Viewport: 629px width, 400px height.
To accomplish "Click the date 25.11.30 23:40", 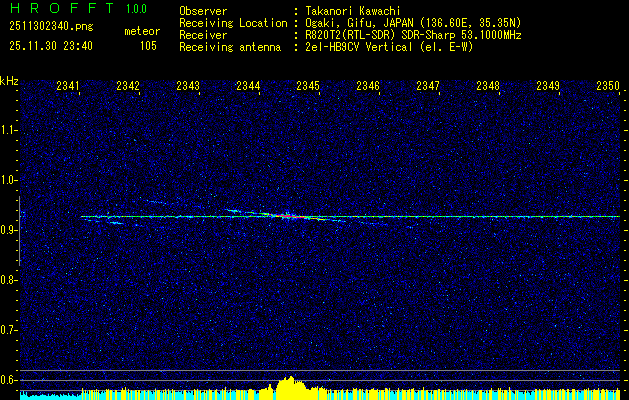I will [x=51, y=46].
